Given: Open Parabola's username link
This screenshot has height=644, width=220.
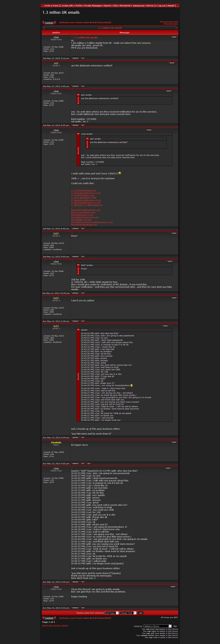Looking at the screenshot, I should 56,442.
